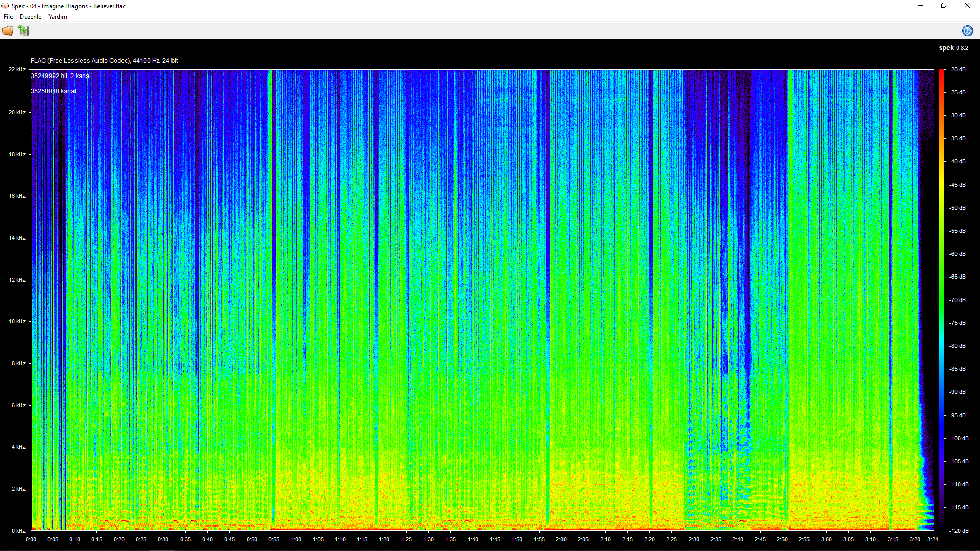Open the Yardım menu
Viewport: 980px width, 551px height.
(x=58, y=17)
